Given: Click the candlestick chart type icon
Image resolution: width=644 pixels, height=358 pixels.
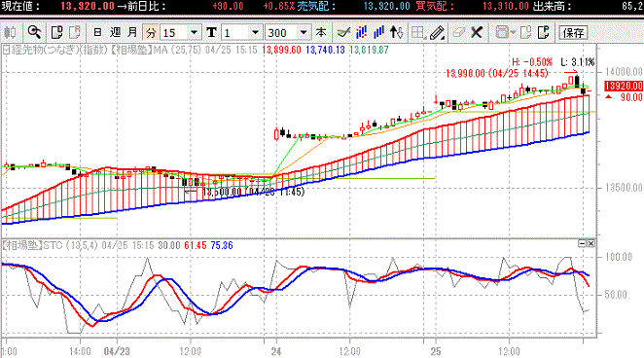Looking at the screenshot, I should tap(10, 32).
